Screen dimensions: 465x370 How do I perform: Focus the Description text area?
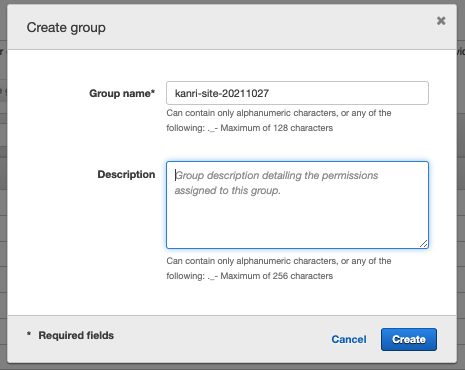point(297,205)
